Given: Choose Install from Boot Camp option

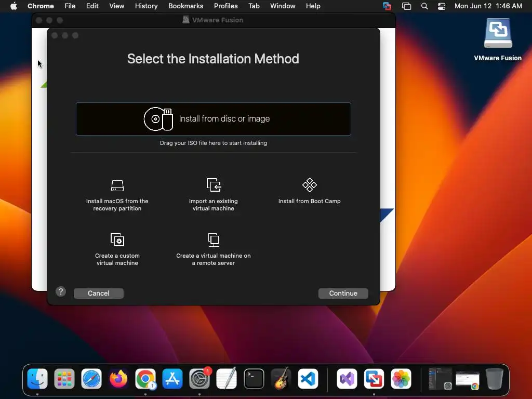Looking at the screenshot, I should 310,191.
